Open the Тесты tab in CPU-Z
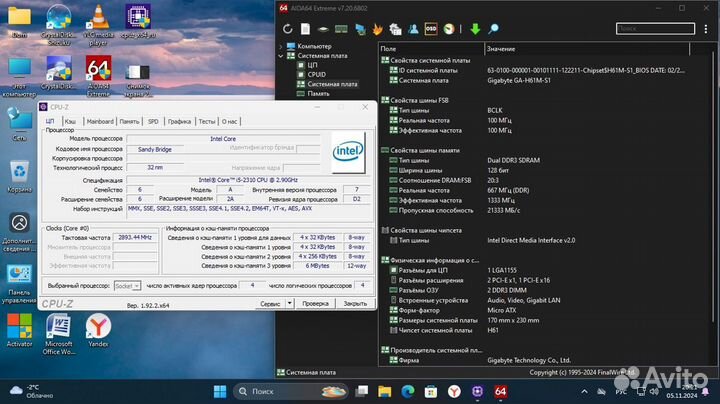 [x=207, y=122]
